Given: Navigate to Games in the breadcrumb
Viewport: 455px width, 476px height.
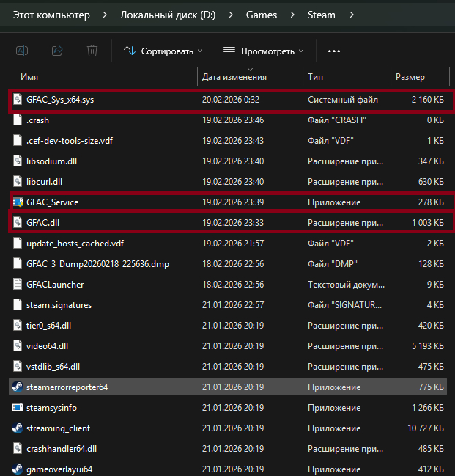Looking at the screenshot, I should click(x=262, y=15).
